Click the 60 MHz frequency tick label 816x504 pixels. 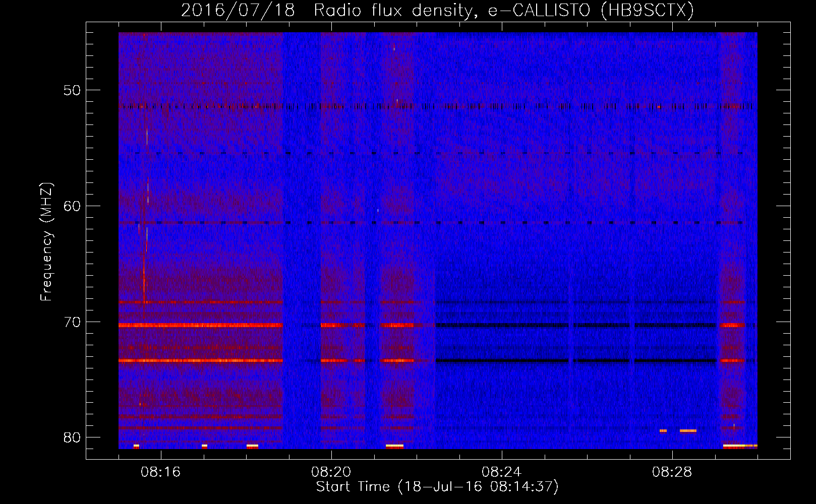[x=72, y=206]
